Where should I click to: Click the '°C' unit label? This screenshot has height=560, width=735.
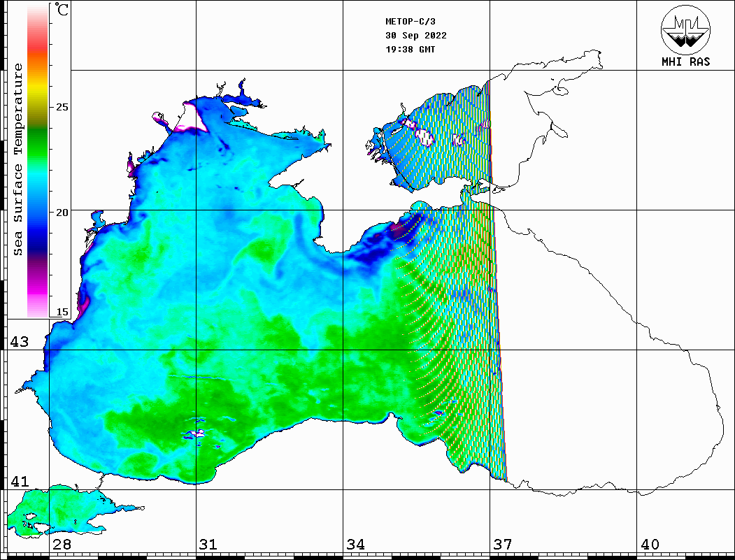62,9
